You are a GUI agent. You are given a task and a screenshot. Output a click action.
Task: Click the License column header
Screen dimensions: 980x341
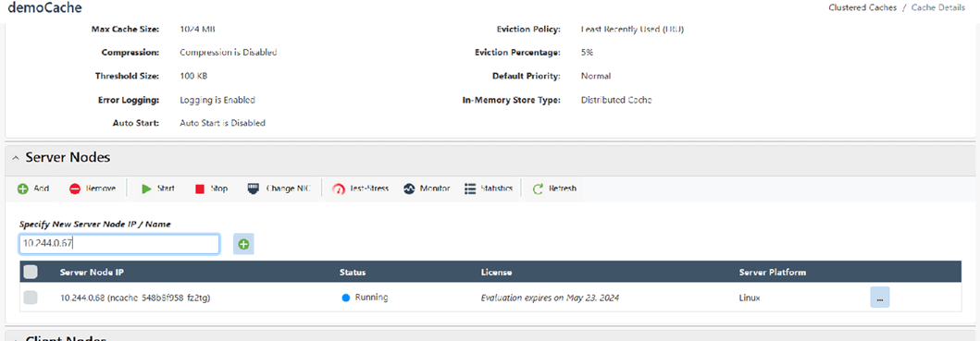click(496, 273)
